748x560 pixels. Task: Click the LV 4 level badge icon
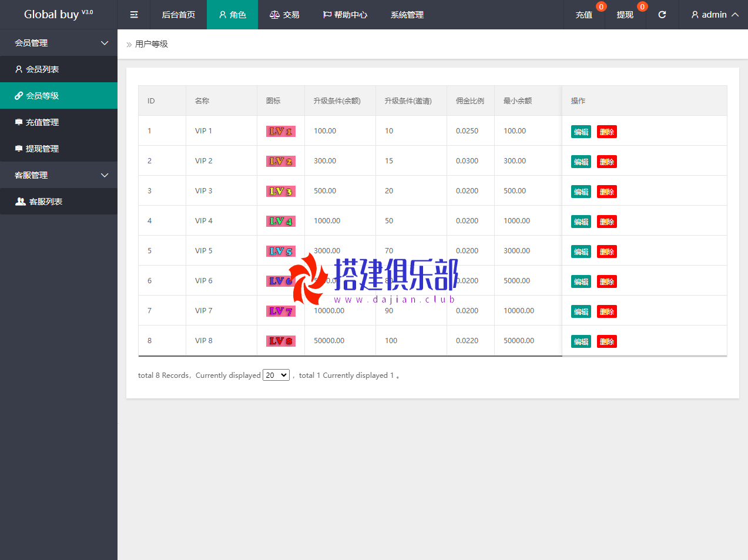281,222
